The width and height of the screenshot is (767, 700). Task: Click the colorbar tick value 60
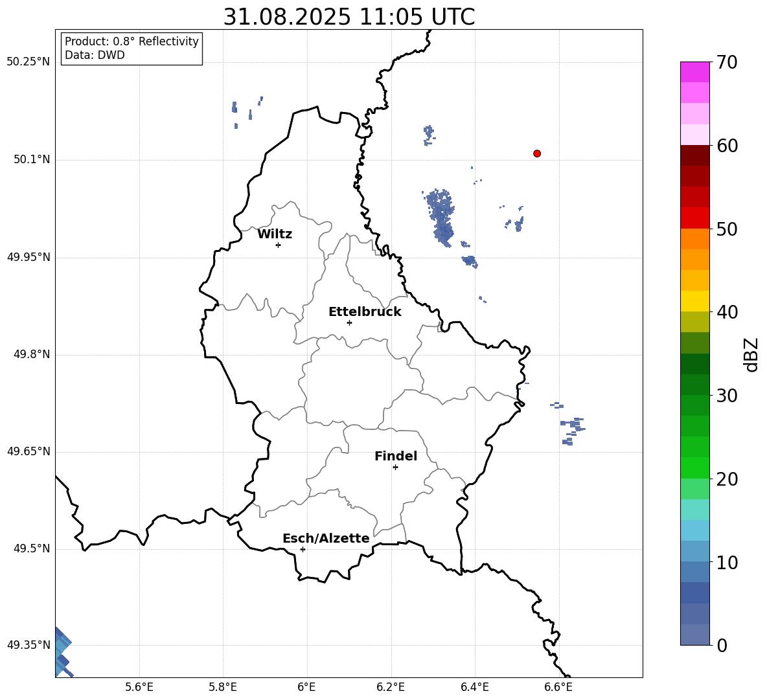(x=727, y=146)
